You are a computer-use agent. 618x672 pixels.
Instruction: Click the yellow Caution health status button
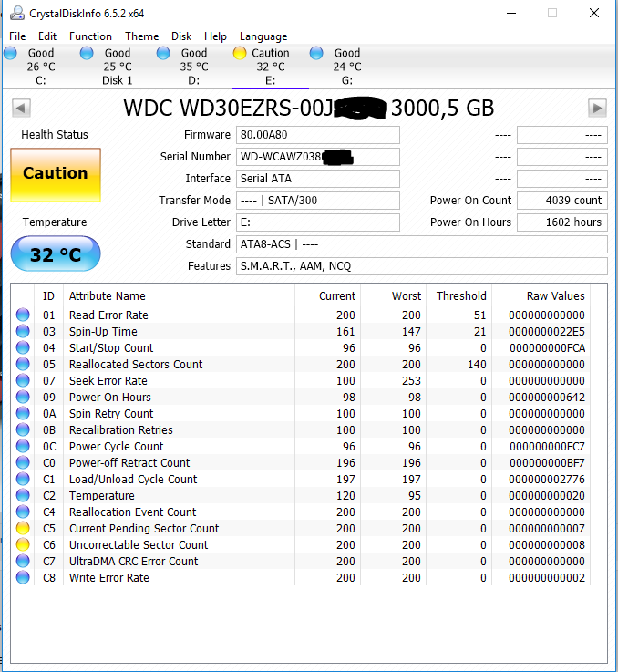point(56,175)
